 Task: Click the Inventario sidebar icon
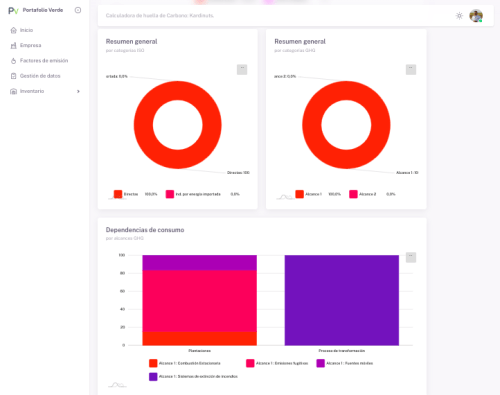[13, 91]
